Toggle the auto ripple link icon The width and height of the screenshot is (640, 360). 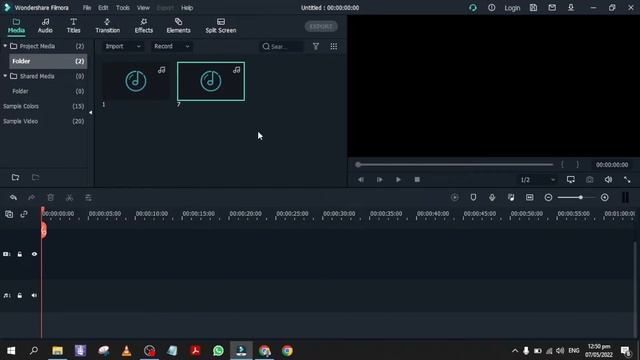click(24, 214)
